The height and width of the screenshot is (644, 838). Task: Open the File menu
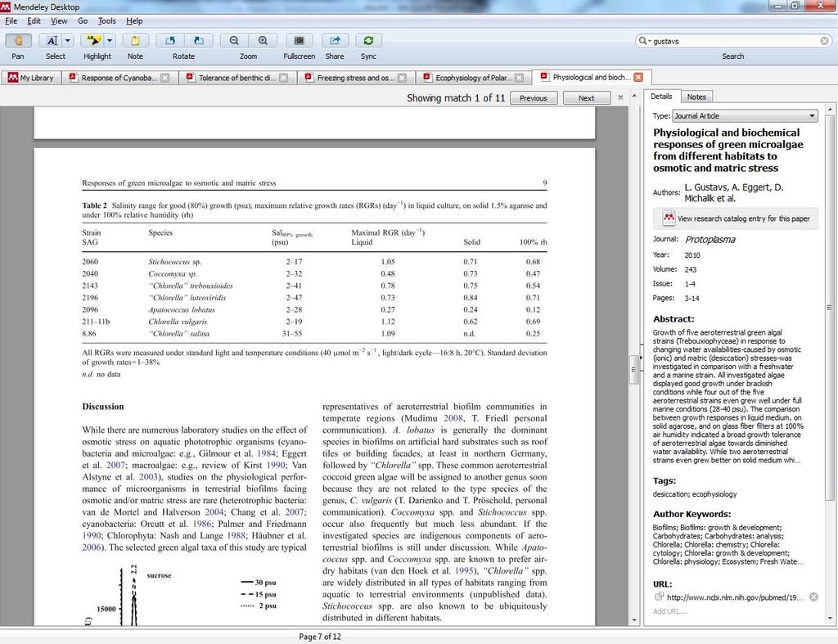(x=11, y=20)
